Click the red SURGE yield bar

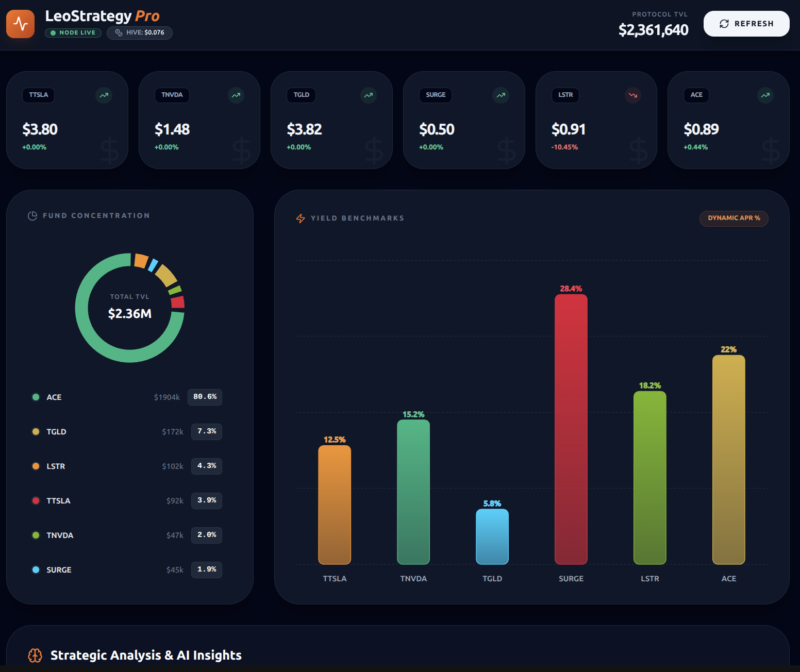coord(571,429)
